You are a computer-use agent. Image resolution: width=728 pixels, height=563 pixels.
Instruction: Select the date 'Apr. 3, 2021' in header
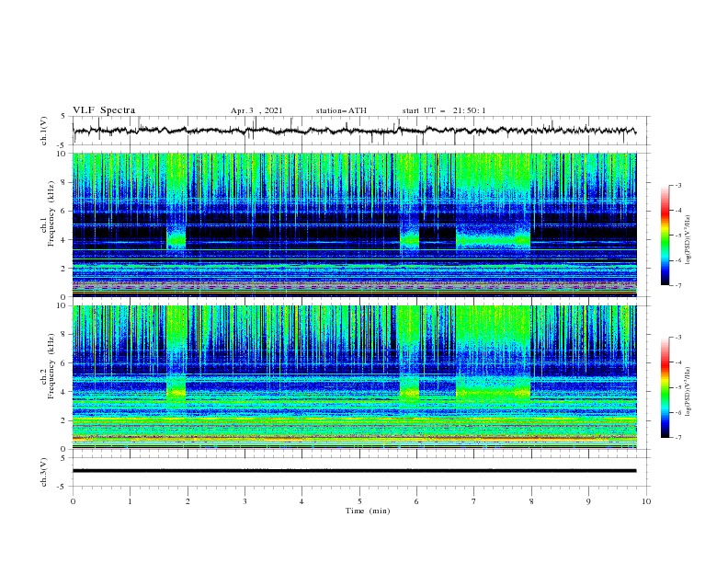point(256,110)
